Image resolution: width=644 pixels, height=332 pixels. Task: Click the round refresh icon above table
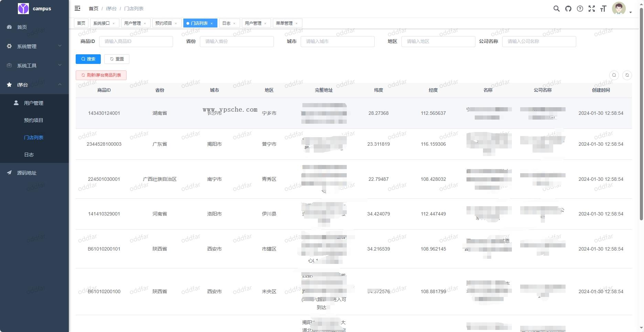(x=627, y=75)
